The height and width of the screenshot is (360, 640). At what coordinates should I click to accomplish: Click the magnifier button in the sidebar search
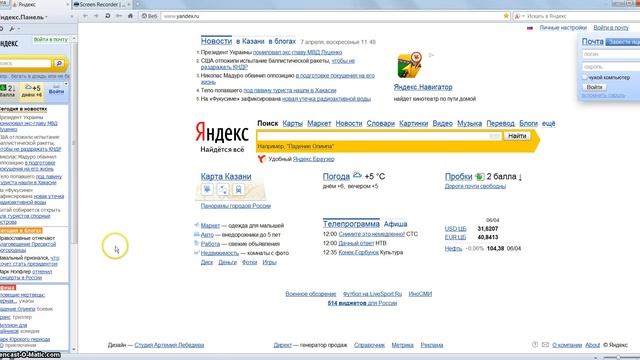pyautogui.click(x=59, y=63)
